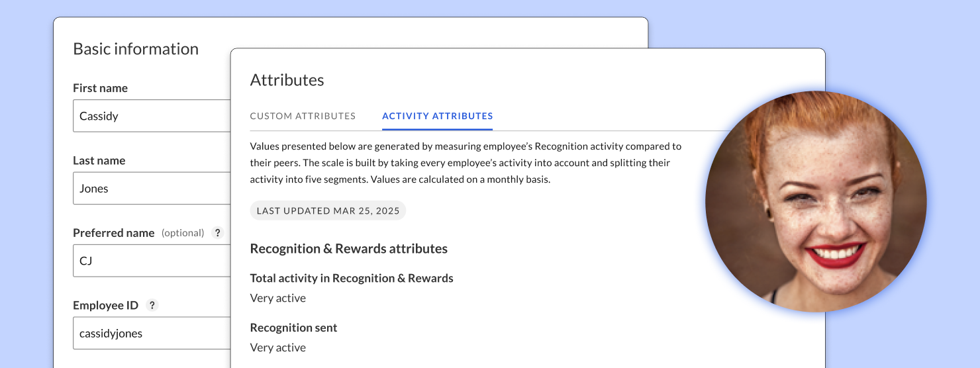The image size is (980, 368).
Task: Click the Recognition & Rewards attributes heading
Action: click(348, 249)
